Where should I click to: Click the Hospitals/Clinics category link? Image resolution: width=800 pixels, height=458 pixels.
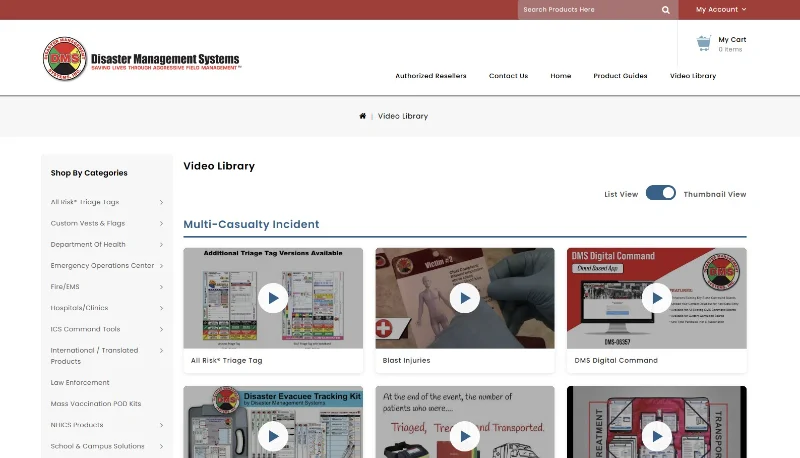click(x=79, y=308)
